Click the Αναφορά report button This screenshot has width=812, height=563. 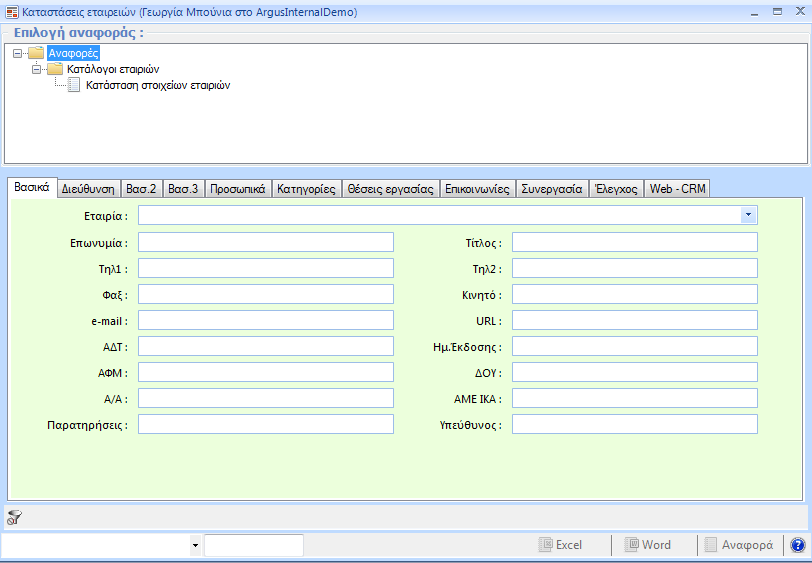click(x=738, y=545)
